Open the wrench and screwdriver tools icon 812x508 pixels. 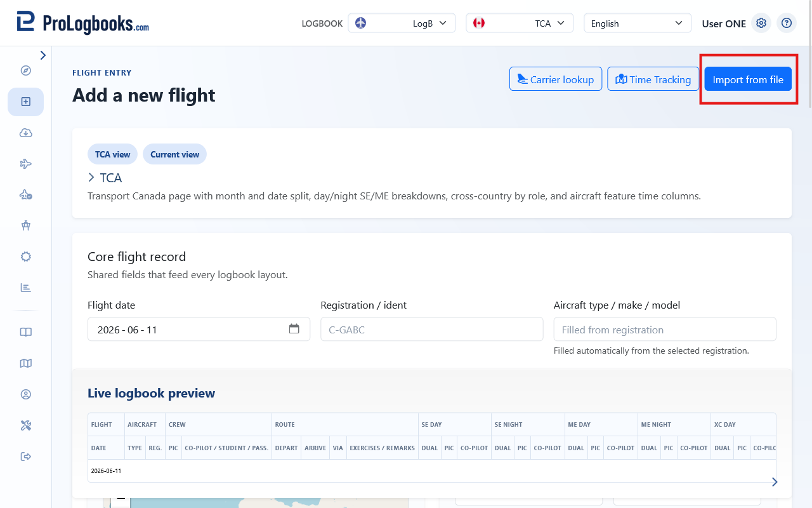25,425
